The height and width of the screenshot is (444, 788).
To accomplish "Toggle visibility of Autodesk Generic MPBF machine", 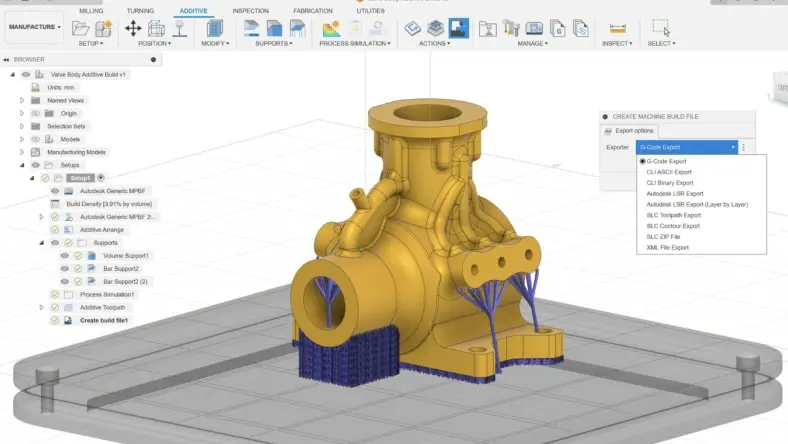I will pos(55,191).
